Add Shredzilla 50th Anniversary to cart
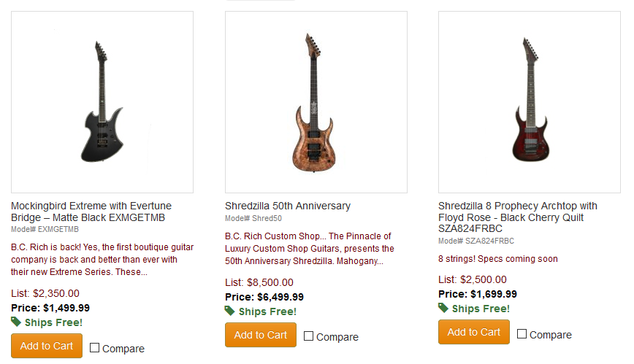This screenshot has height=364, width=634. tap(261, 335)
